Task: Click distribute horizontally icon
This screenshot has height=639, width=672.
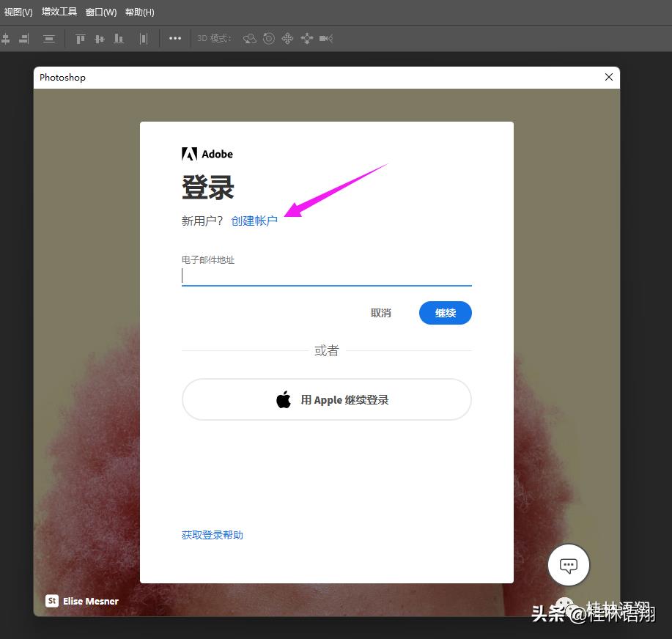Action: [x=144, y=39]
